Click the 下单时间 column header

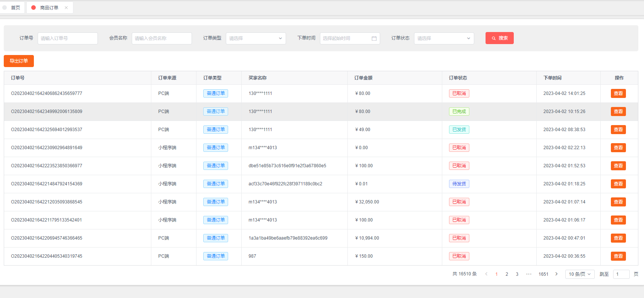tap(552, 78)
